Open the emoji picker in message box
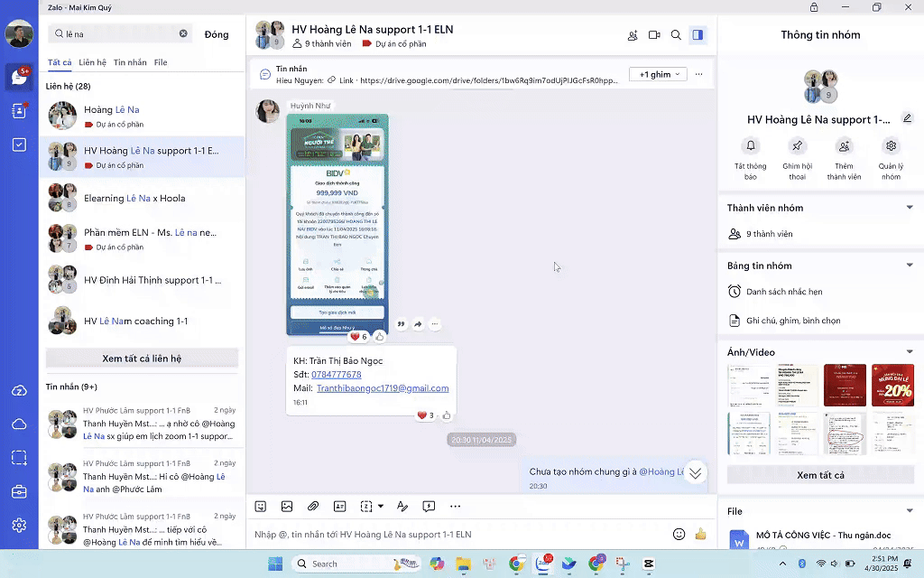 pos(679,535)
